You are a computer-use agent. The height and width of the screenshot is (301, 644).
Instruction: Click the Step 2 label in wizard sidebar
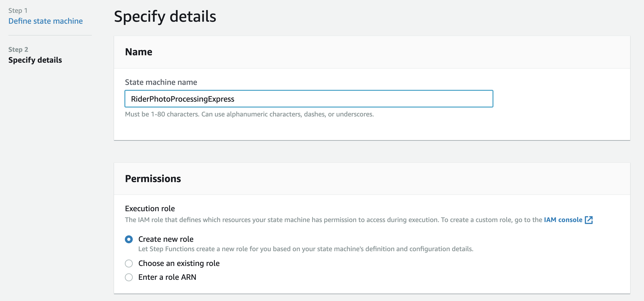coord(18,50)
